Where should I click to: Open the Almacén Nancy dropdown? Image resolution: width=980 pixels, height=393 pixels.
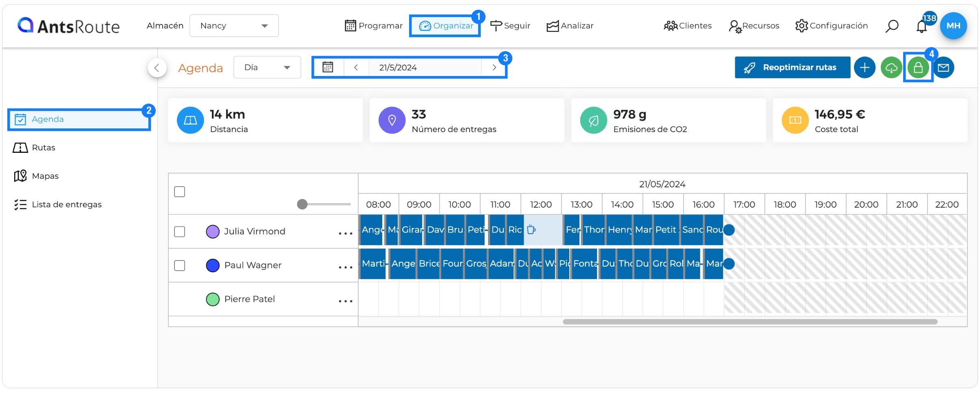click(x=234, y=26)
